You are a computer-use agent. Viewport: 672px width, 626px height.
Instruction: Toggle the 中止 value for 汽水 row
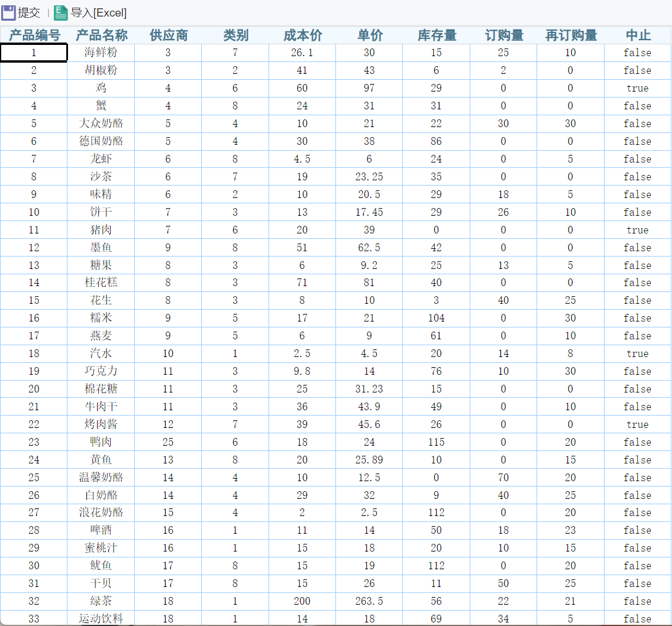637,353
